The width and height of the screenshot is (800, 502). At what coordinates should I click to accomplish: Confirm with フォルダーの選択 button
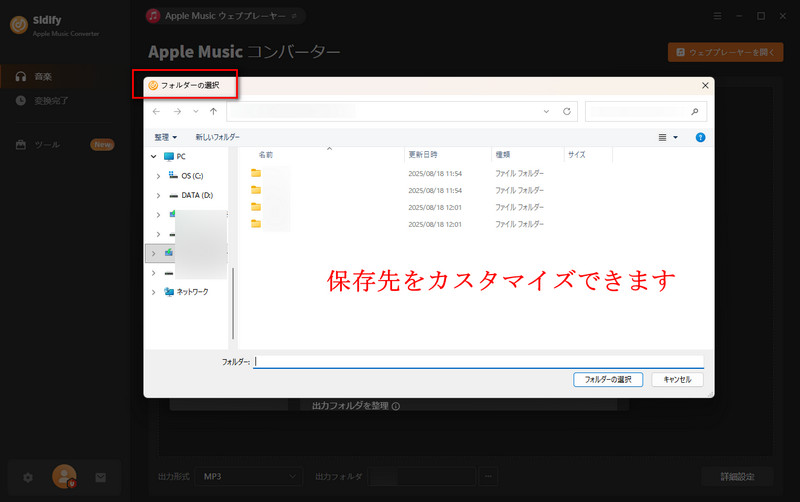(608, 380)
